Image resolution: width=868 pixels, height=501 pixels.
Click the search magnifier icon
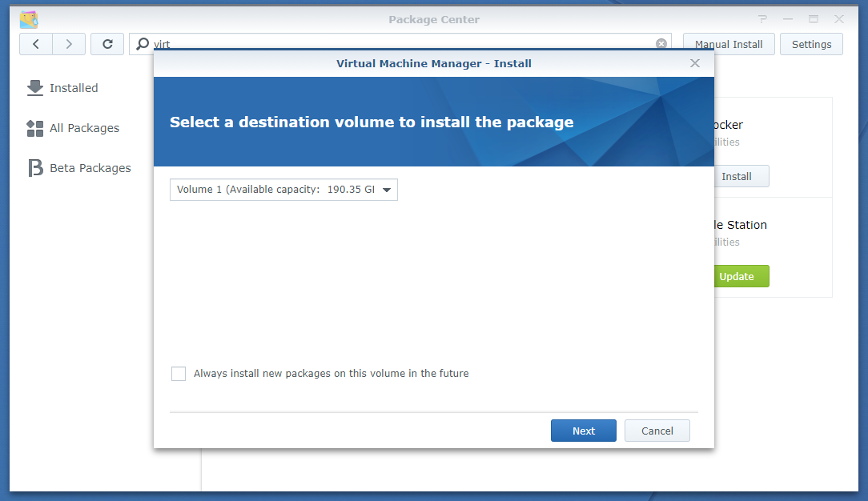[142, 44]
